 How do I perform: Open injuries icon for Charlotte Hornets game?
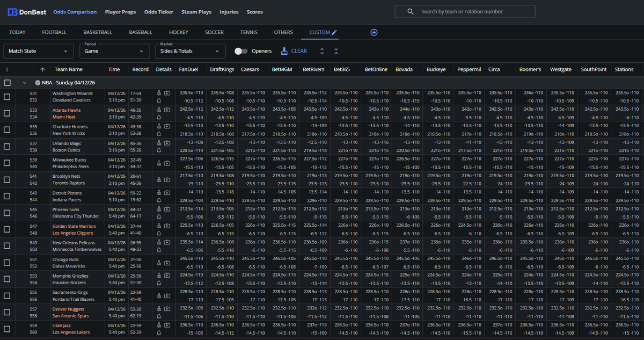159,126
